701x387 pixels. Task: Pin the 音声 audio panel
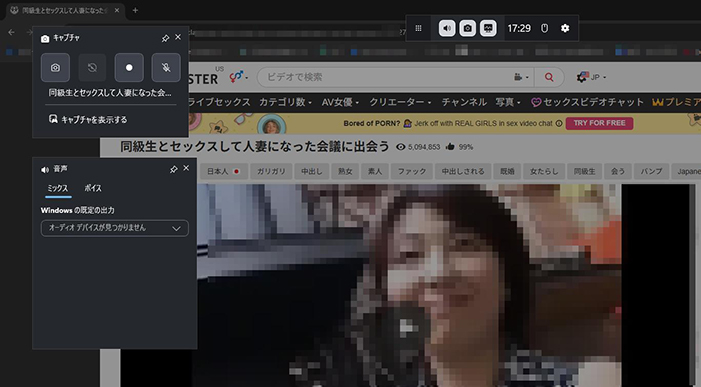(173, 169)
